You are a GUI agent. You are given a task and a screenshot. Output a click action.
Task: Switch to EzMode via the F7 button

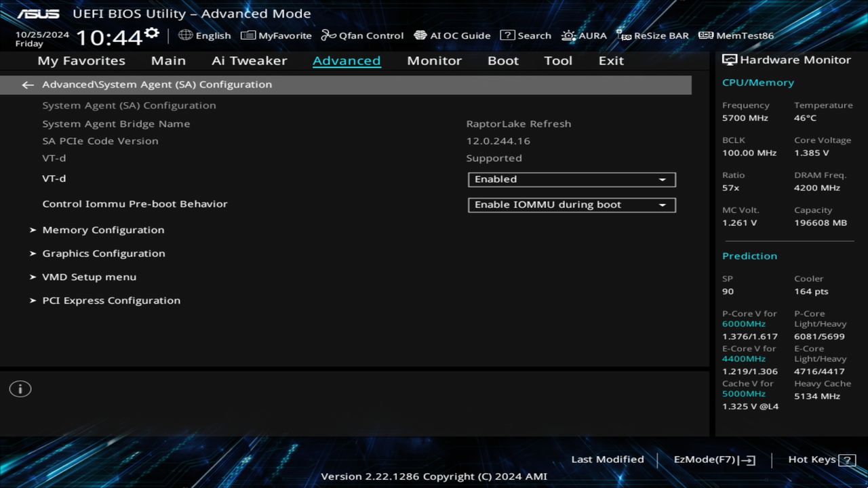713,459
